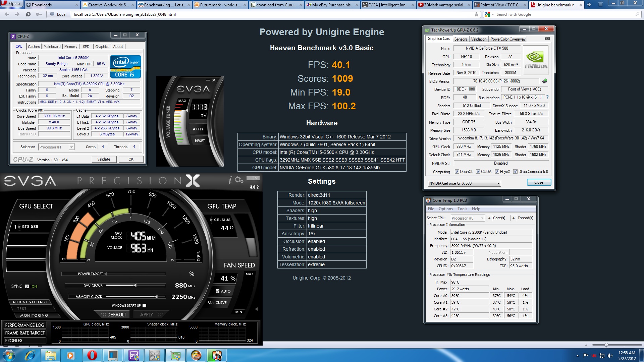Click DEFAULT button in Precision X

(x=116, y=315)
